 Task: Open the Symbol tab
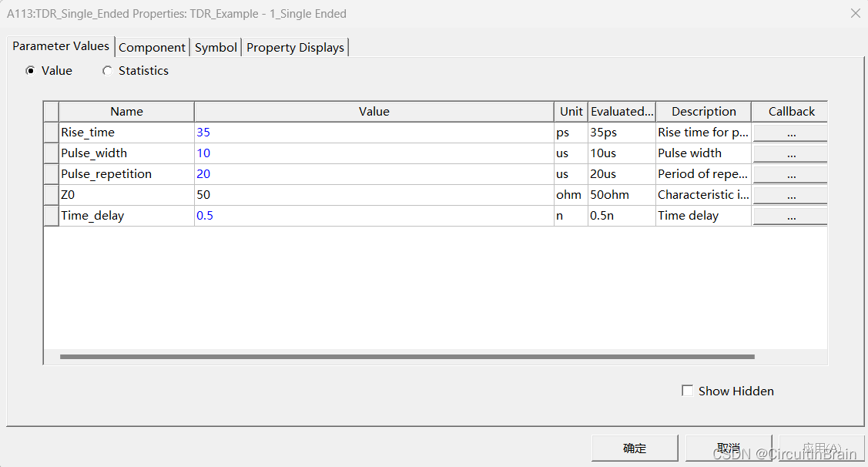click(216, 48)
